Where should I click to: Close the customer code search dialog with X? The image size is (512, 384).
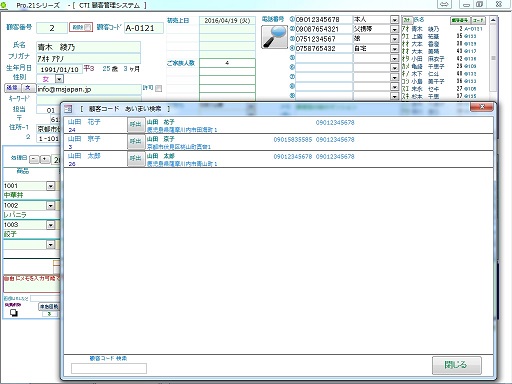coord(481,107)
